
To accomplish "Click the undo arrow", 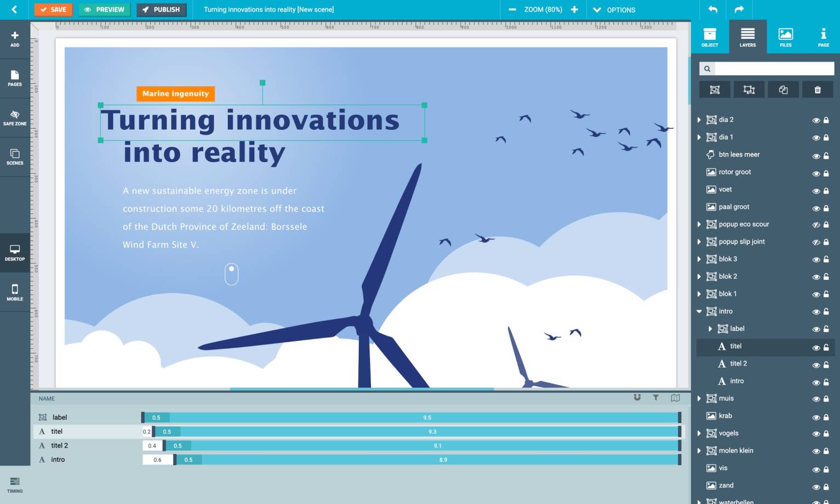I will pyautogui.click(x=712, y=9).
